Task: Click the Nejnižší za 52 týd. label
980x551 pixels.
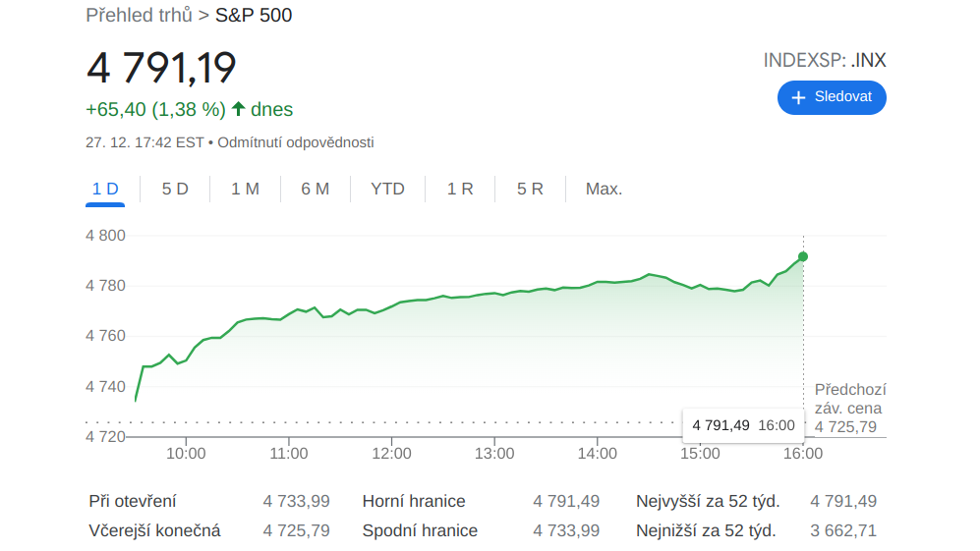Action: (707, 530)
